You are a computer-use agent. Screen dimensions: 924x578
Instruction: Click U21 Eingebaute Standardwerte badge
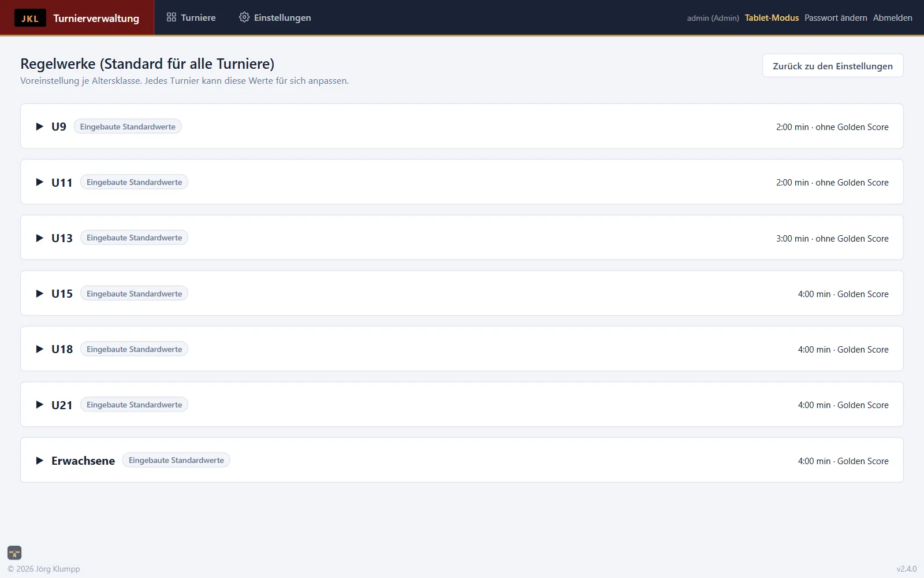134,405
